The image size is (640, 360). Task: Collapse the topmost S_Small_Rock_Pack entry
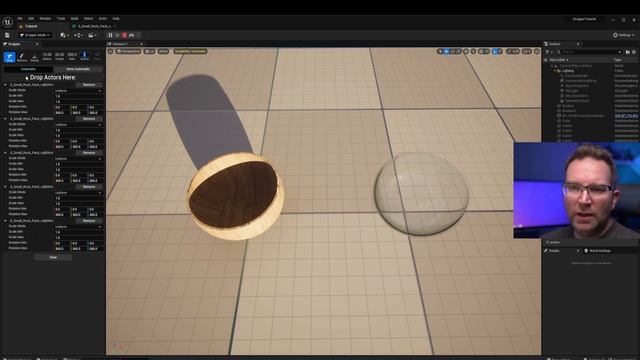tap(5, 85)
